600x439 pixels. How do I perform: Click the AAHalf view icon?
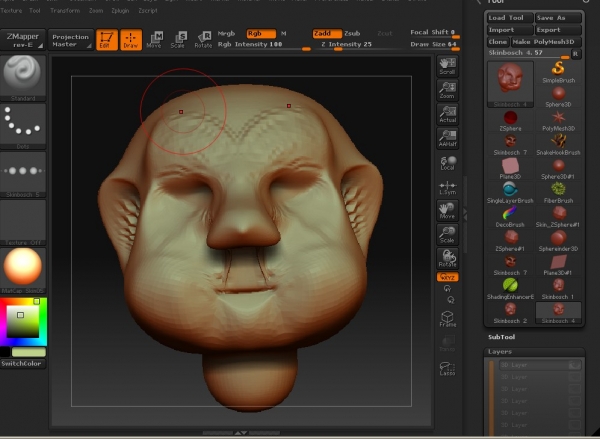447,138
